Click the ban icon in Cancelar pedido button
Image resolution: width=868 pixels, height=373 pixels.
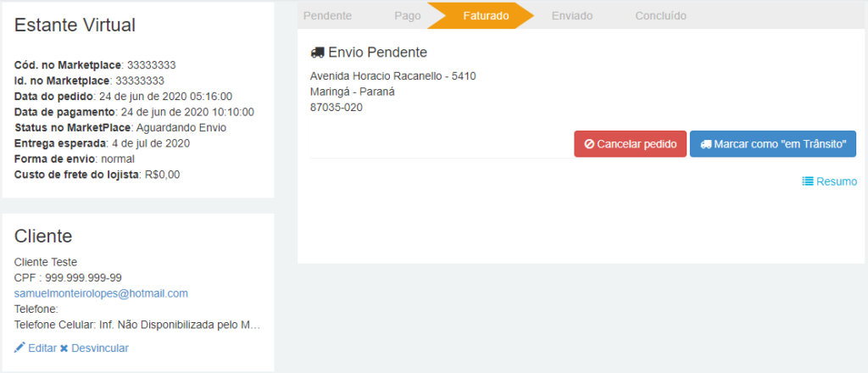(590, 144)
